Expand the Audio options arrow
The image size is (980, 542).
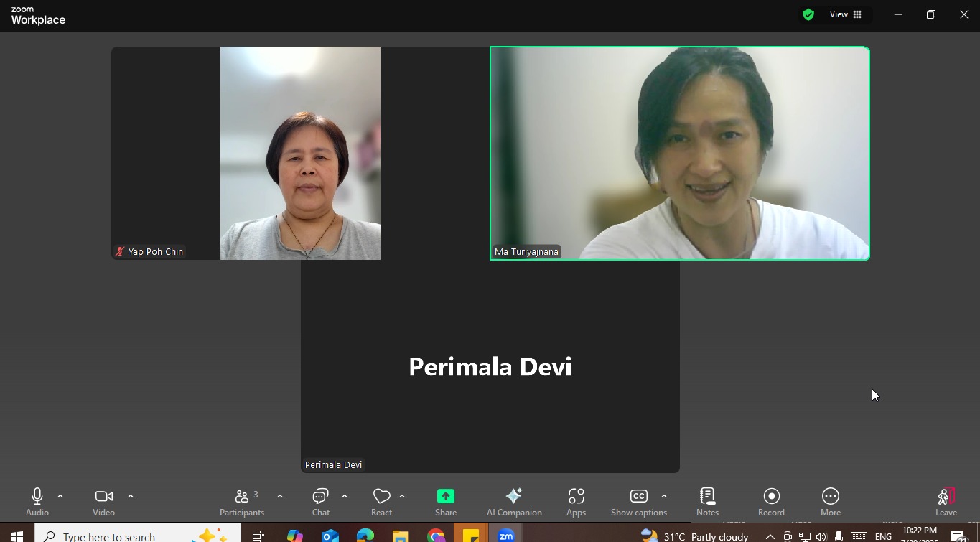(60, 496)
